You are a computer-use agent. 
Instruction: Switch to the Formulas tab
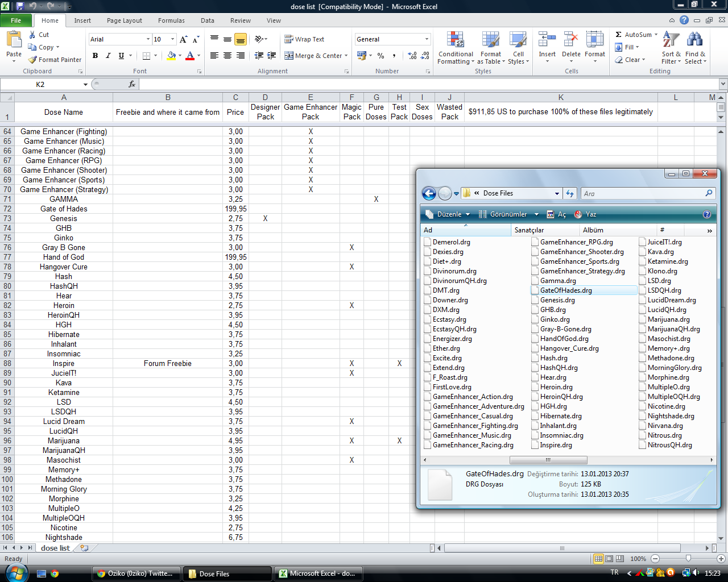pyautogui.click(x=171, y=20)
